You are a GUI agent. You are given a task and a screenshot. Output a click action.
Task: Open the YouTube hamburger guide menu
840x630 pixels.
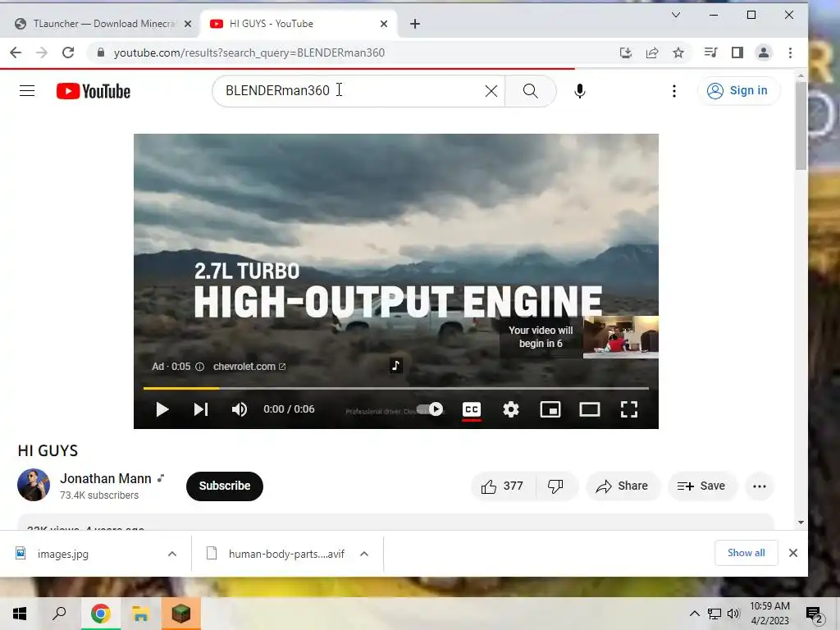27,91
